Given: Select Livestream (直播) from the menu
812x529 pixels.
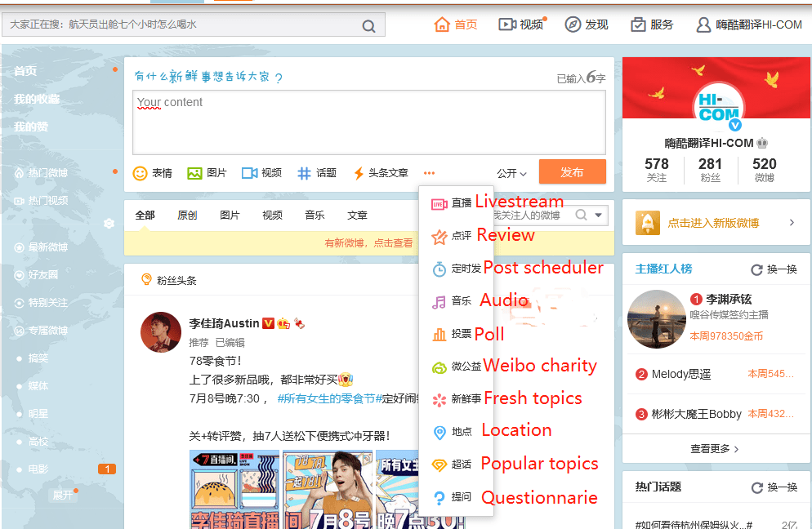Looking at the screenshot, I should [452, 202].
